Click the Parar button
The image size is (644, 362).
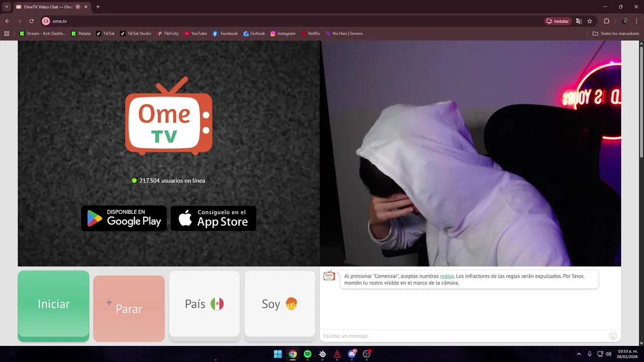coord(129,308)
